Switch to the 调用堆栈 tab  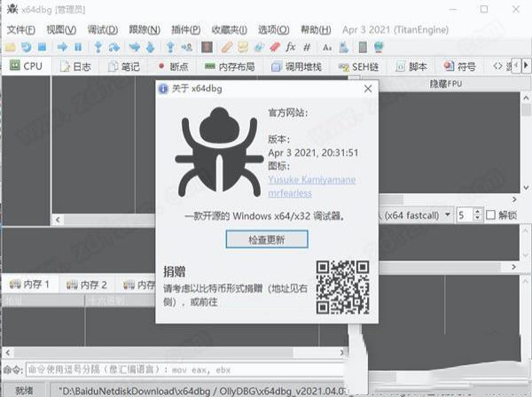[296, 66]
